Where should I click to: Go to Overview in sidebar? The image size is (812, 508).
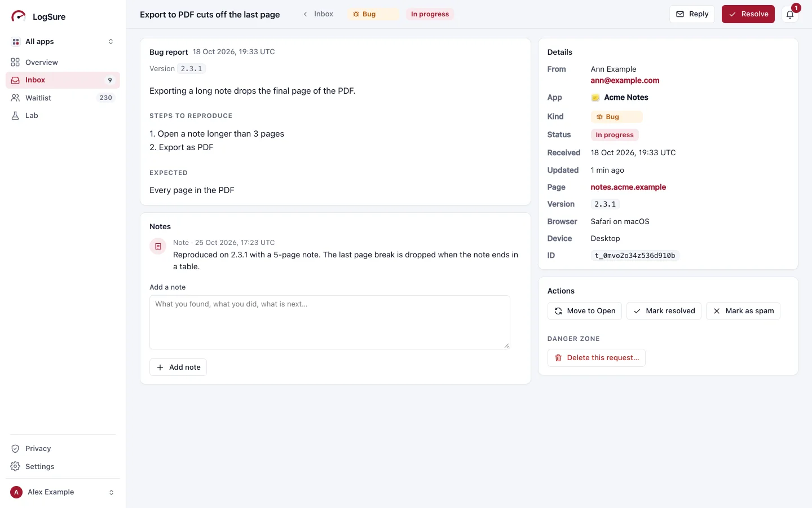click(63, 63)
